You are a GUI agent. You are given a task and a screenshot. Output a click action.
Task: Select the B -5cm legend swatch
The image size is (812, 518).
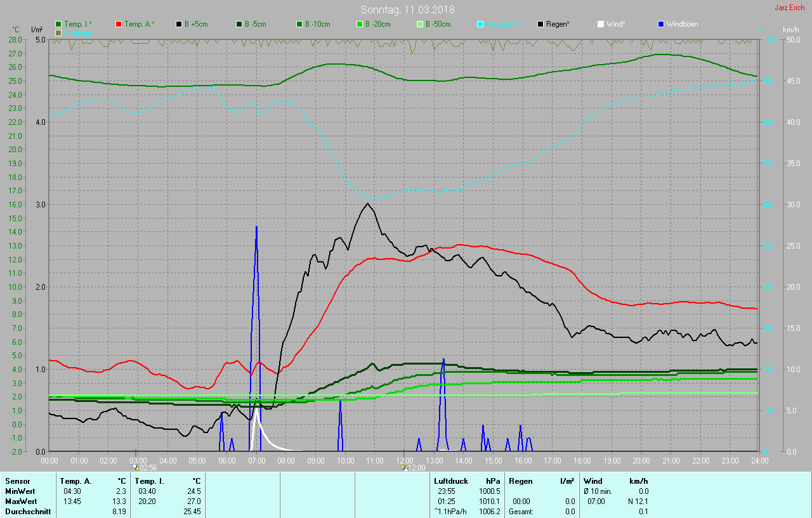[x=239, y=24]
